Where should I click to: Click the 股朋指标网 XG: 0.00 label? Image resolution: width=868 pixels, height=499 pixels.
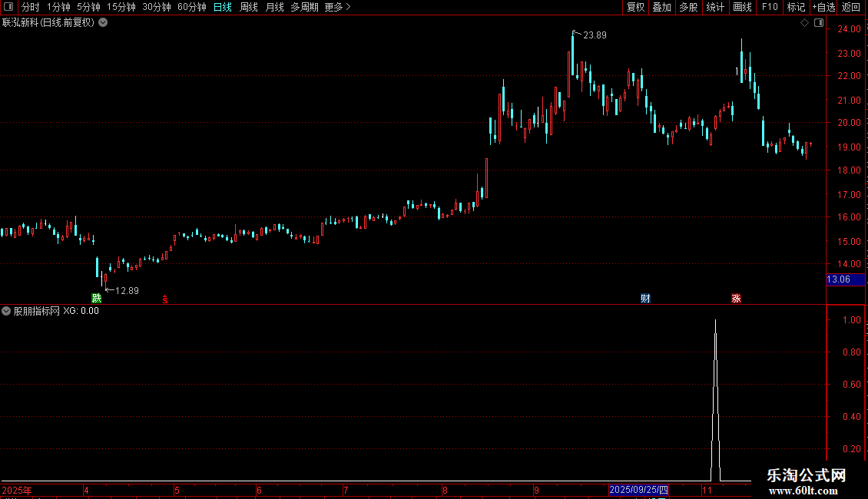coord(56,311)
